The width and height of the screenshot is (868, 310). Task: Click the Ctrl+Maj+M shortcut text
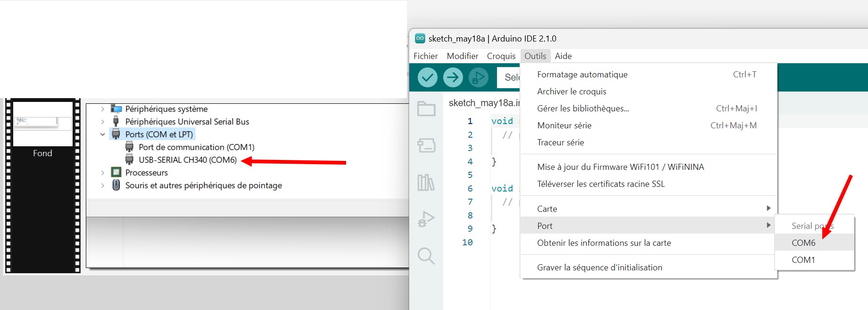coord(734,126)
